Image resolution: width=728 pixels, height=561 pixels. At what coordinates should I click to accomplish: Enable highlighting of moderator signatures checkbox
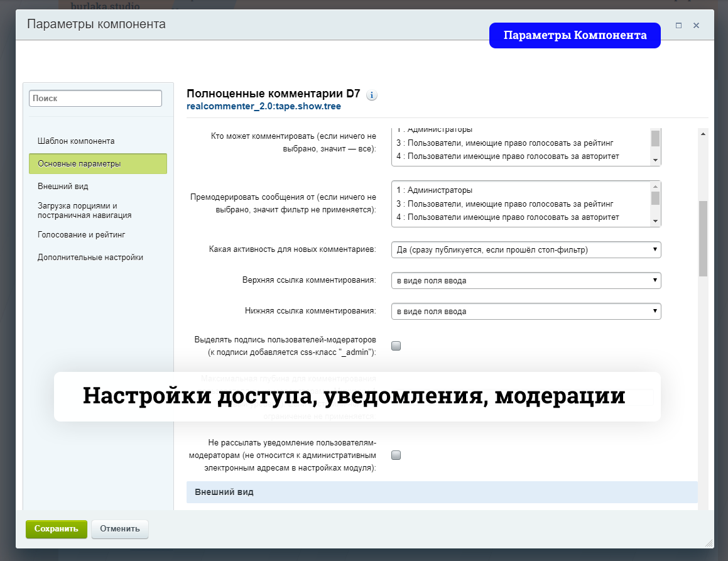point(396,346)
